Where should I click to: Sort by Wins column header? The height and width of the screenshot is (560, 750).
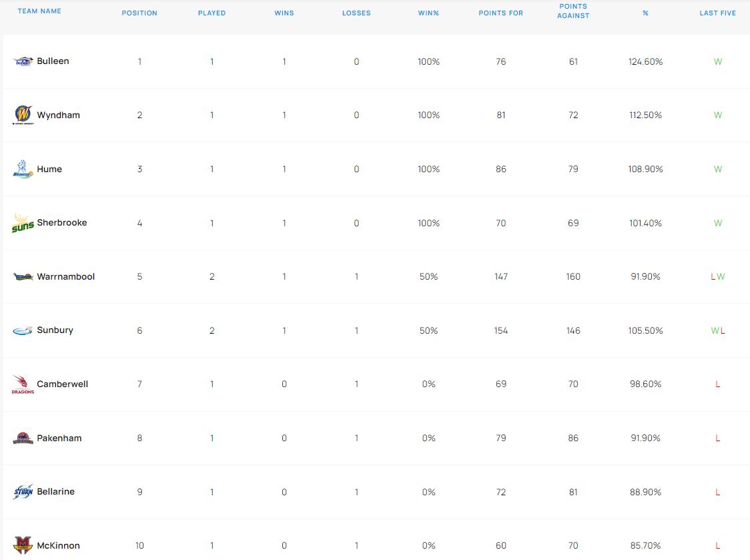pyautogui.click(x=284, y=13)
